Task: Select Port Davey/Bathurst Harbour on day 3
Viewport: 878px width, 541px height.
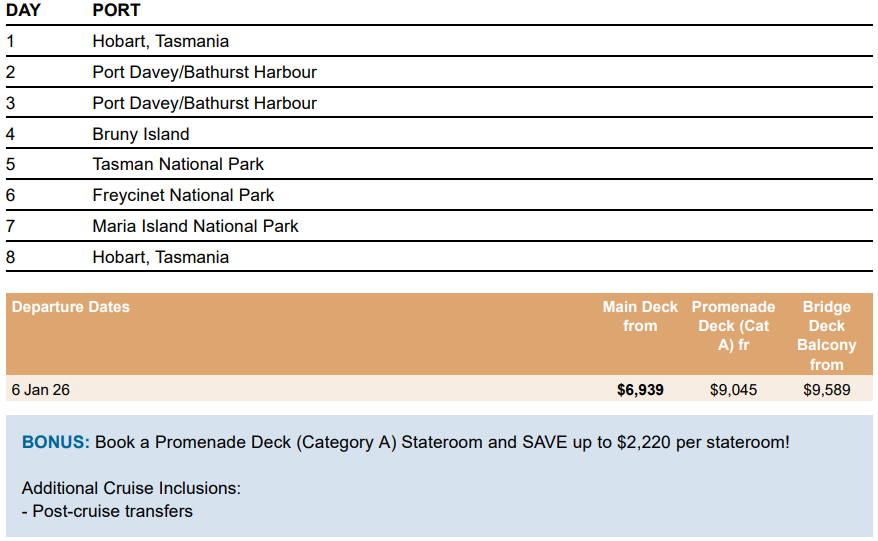Action: 204,103
